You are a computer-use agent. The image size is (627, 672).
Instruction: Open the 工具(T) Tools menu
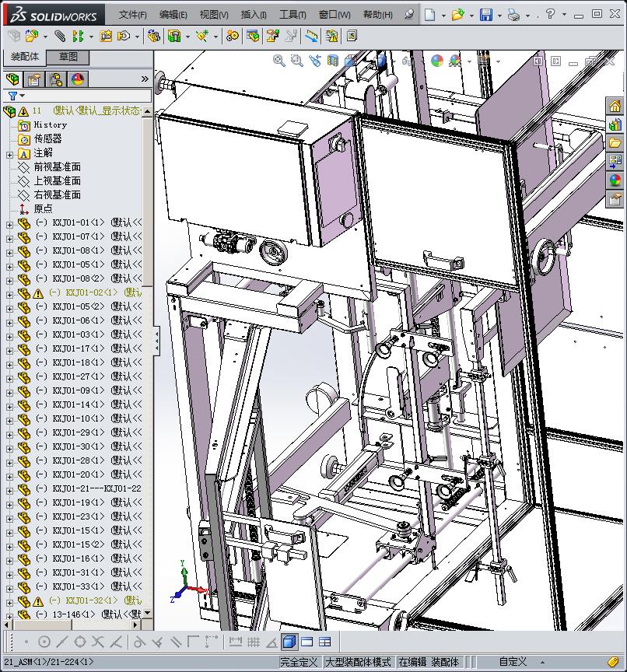[x=292, y=15]
